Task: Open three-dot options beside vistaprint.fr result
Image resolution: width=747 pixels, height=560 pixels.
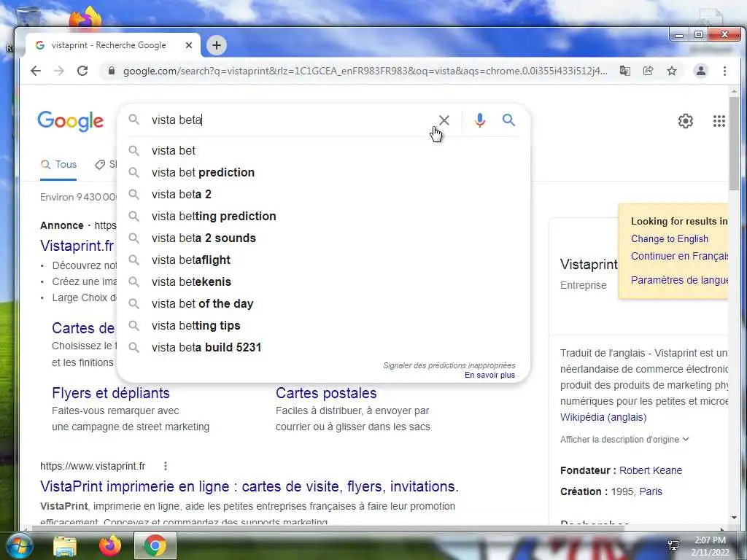Action: [x=166, y=466]
